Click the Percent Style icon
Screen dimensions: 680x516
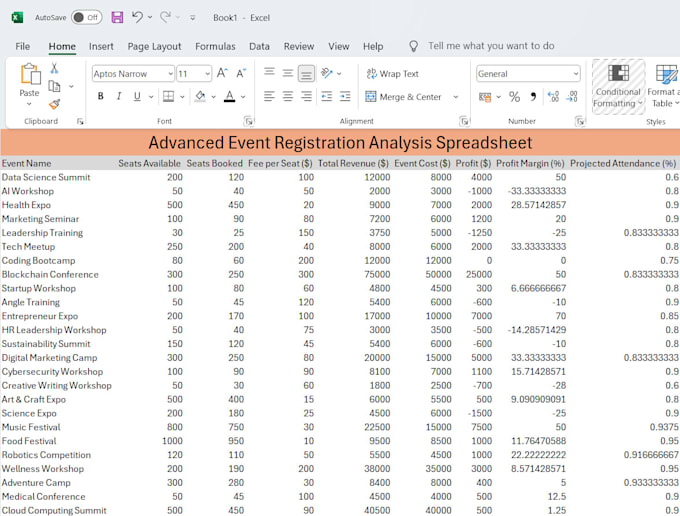click(514, 97)
